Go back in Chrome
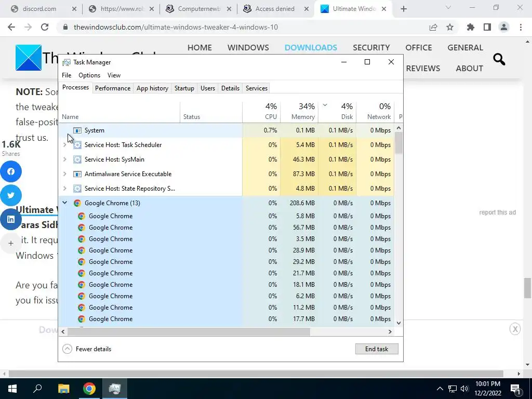This screenshot has width=532, height=399. click(x=11, y=27)
